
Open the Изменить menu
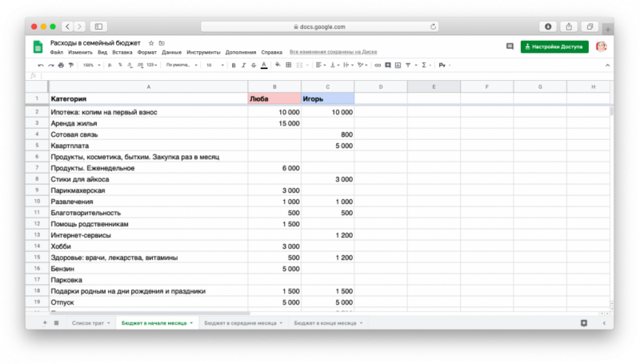[x=81, y=52]
